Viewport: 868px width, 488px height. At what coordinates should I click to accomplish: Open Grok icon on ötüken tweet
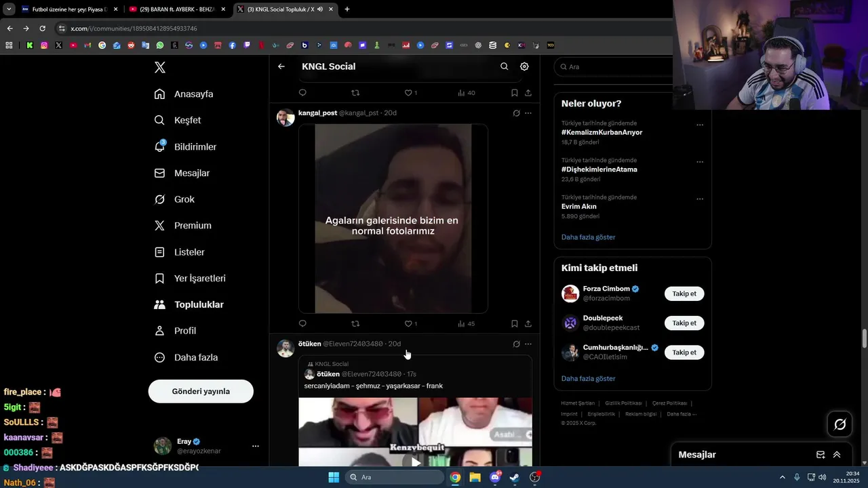(x=516, y=344)
